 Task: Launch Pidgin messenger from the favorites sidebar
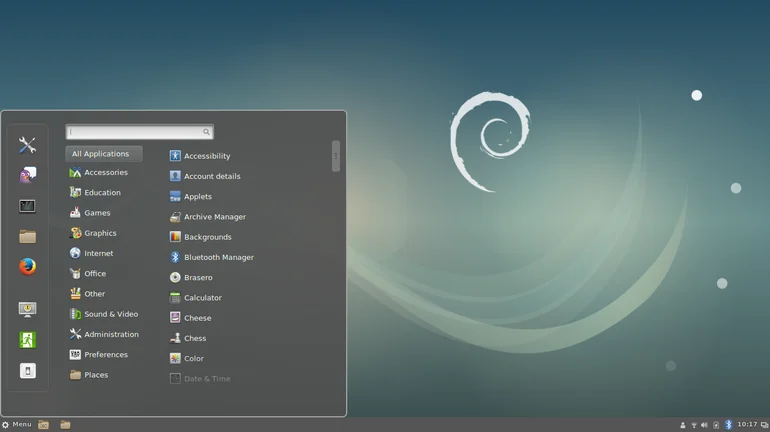(x=27, y=176)
